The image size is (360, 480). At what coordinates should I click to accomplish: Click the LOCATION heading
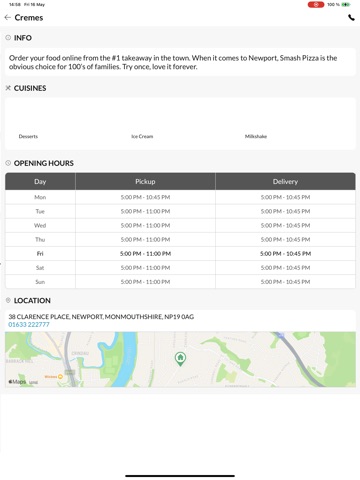[32, 300]
